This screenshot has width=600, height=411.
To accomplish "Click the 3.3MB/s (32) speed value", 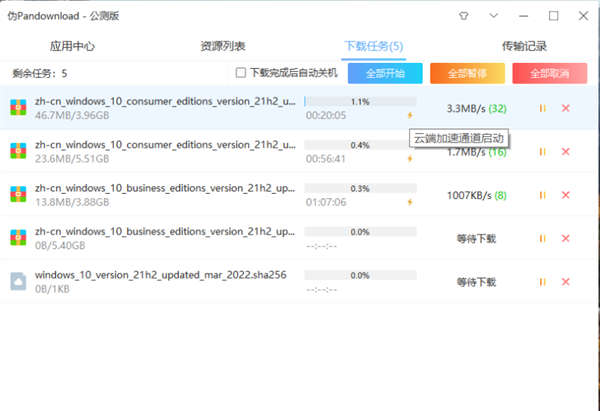I will point(476,109).
